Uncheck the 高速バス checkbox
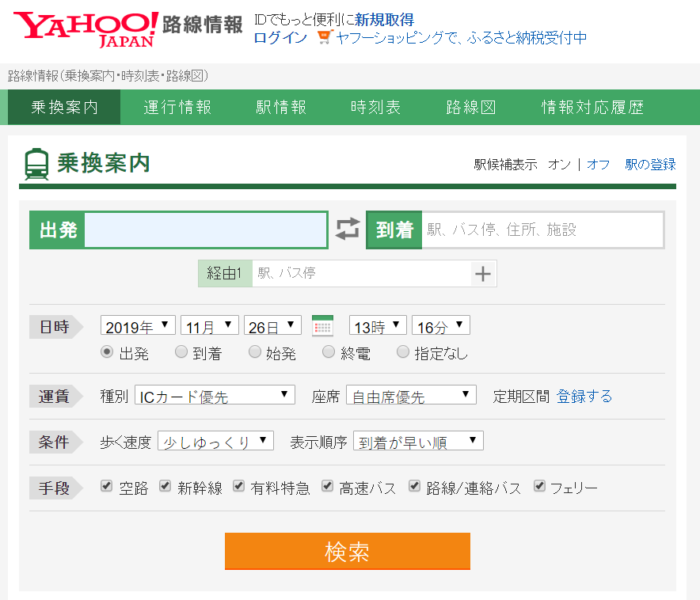 (x=327, y=486)
